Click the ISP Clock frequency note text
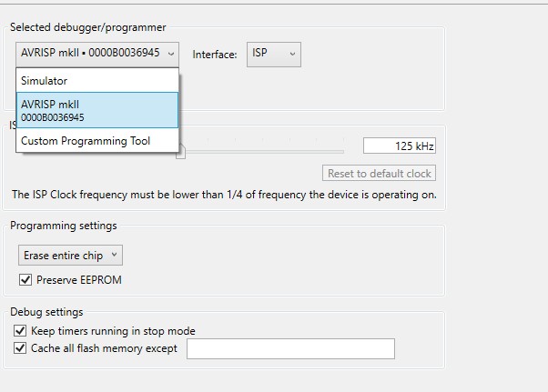This screenshot has width=548, height=392. [x=224, y=195]
